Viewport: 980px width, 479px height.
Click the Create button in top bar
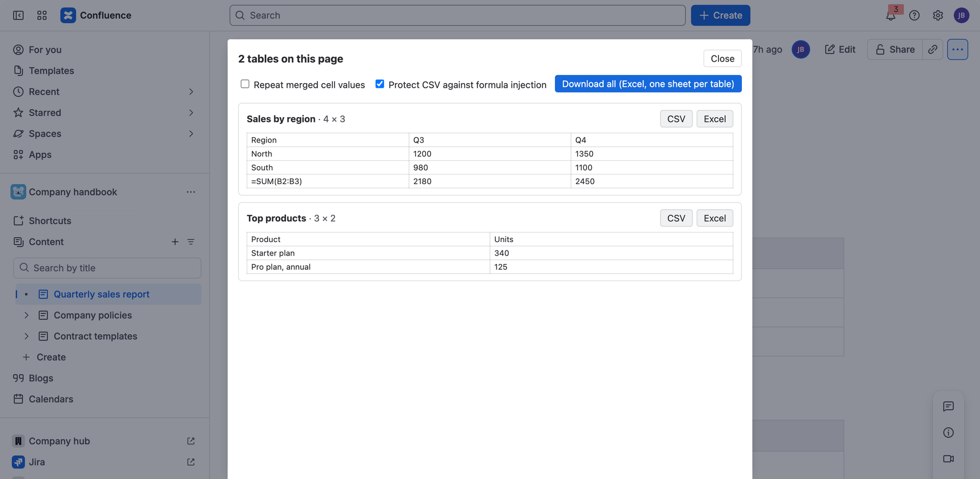click(x=721, y=15)
